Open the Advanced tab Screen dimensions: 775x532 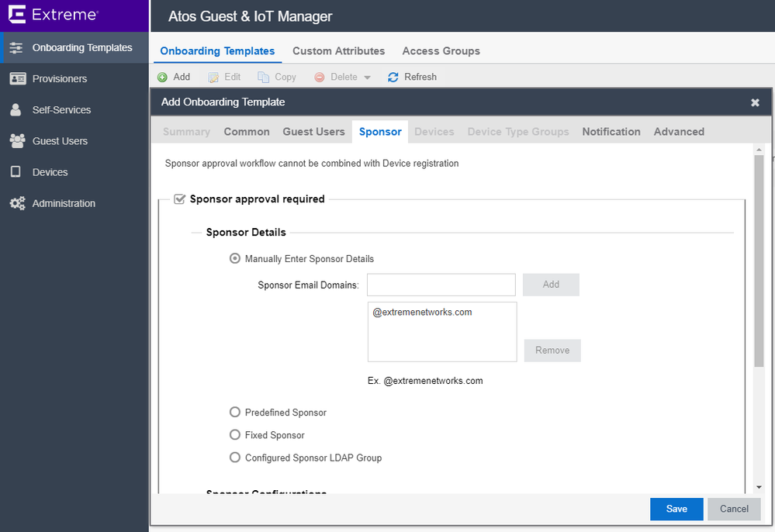point(679,131)
